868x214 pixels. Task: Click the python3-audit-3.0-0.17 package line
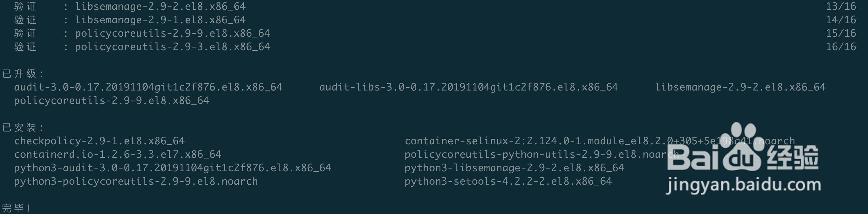[x=172, y=168]
